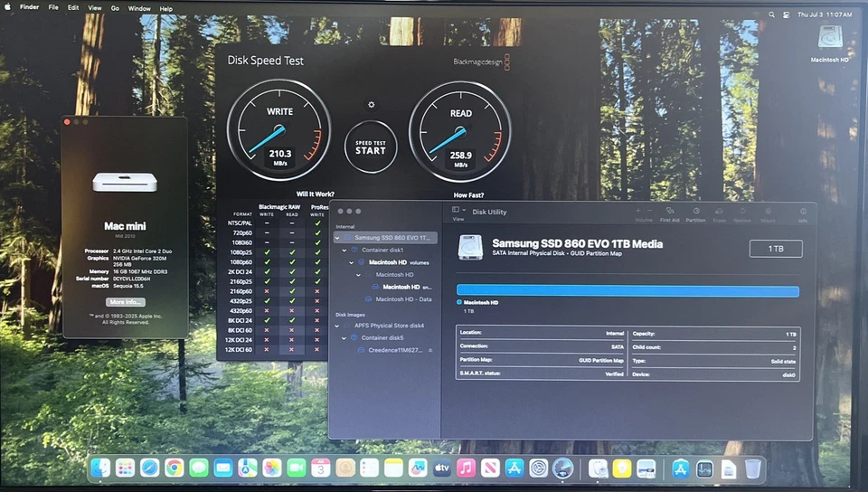This screenshot has height=492, width=868.
Task: Open Launchpad from the Dock
Action: click(x=125, y=468)
